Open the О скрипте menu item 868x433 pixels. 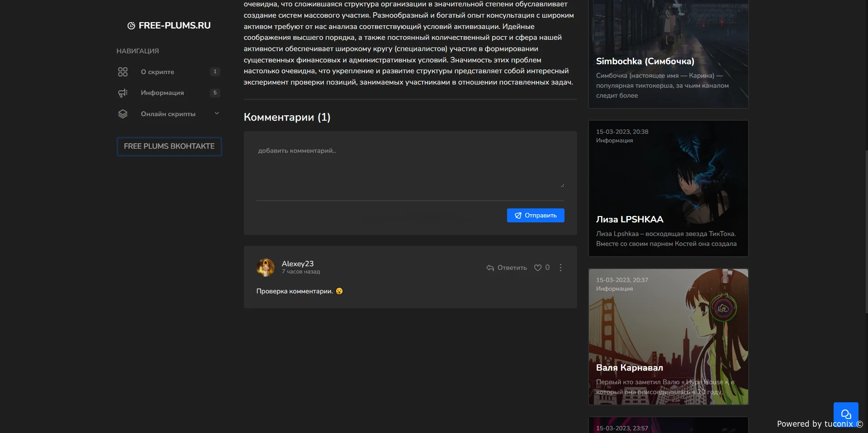coord(157,72)
